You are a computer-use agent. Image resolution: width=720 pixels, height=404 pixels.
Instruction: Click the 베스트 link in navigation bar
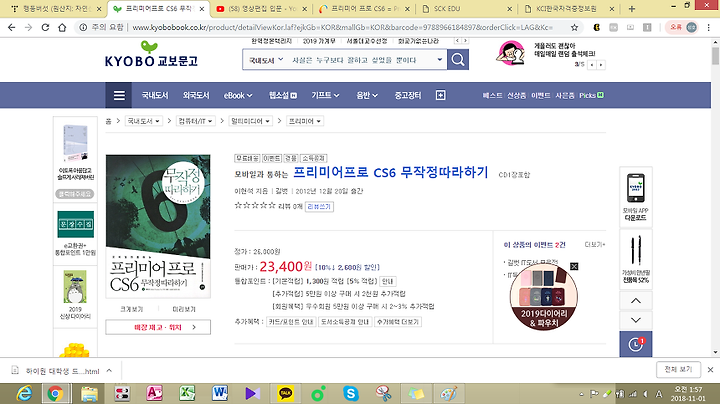[492, 95]
